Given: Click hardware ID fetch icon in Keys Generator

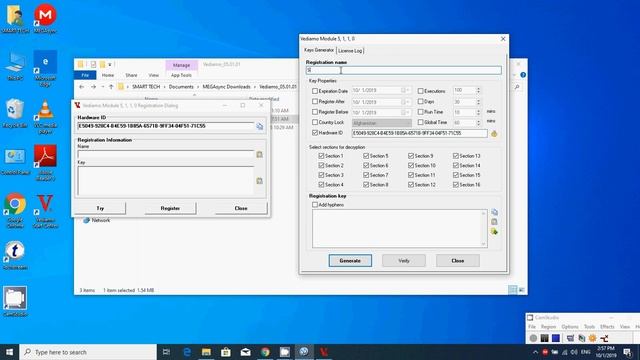Looking at the screenshot, I should [x=494, y=133].
